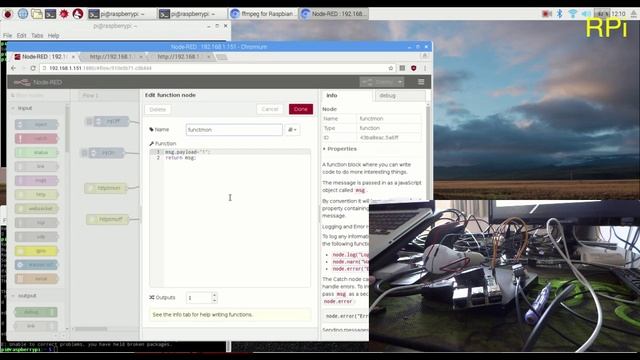Open the volume speaker tray icon
640x360 pixels.
(x=586, y=14)
